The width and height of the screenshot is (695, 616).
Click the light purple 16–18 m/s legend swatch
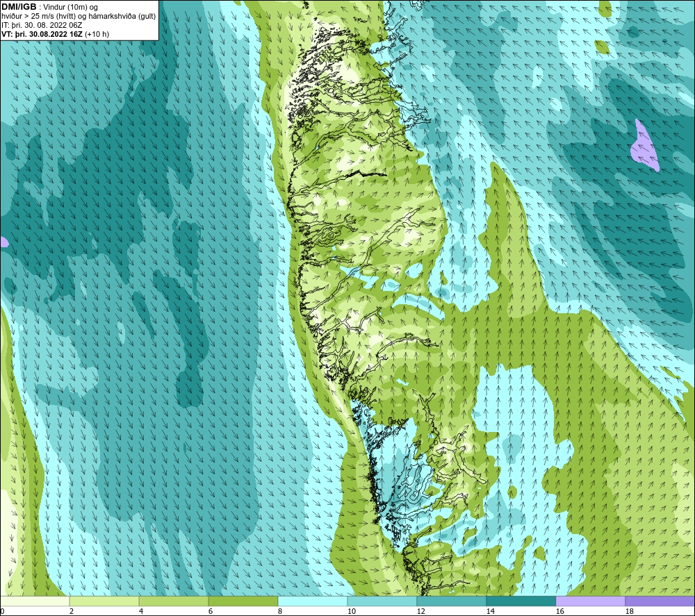590,601
